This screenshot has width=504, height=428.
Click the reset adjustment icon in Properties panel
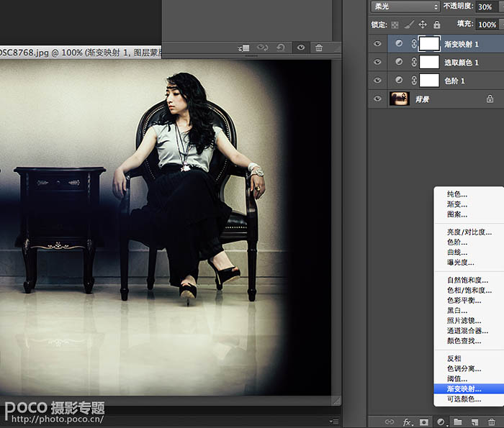(x=282, y=47)
